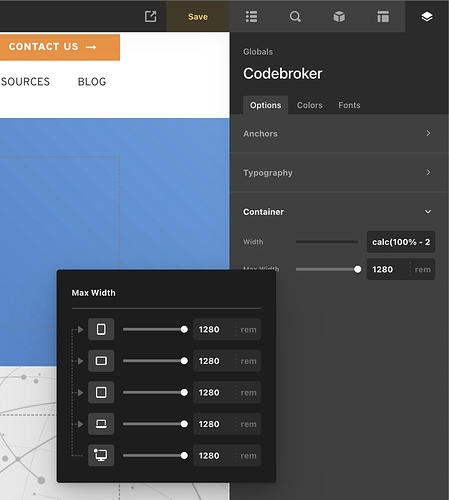Click the Max Width slider handle in Container
Image resolution: width=449 pixels, height=500 pixels.
(357, 269)
